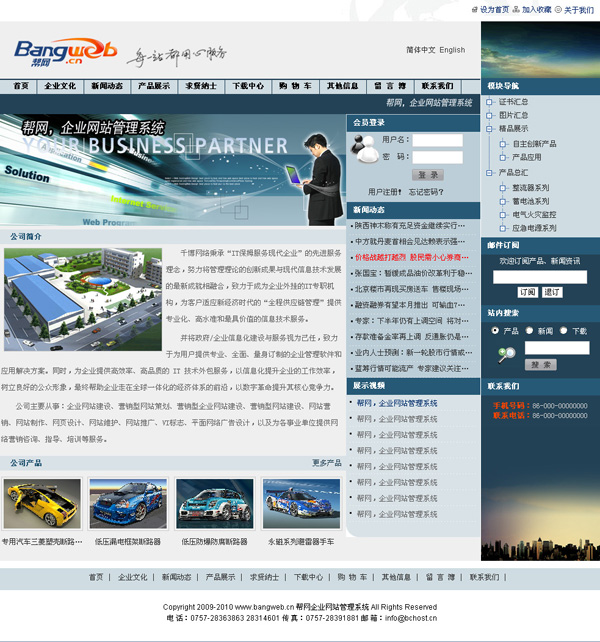Viewport: 600px width, 642px height.
Task: Click the 用户名 username input field
Action: point(437,141)
